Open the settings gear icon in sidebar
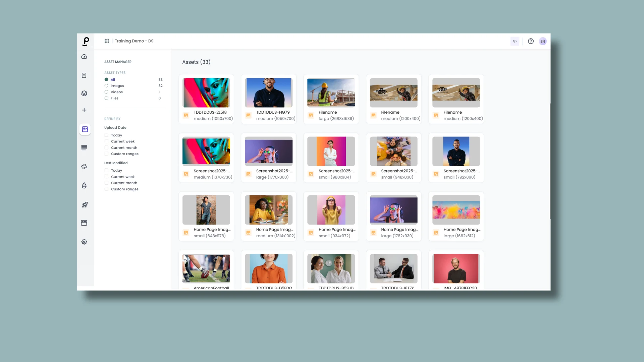644x362 pixels. click(84, 242)
